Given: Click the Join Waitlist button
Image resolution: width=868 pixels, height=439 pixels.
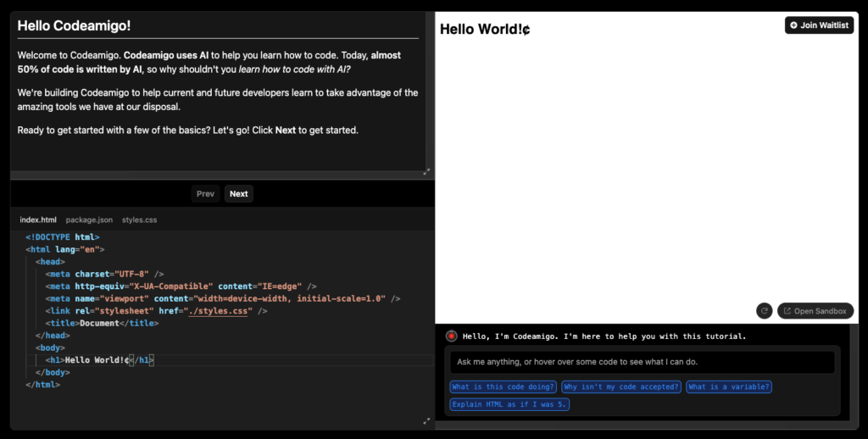Looking at the screenshot, I should [x=820, y=25].
